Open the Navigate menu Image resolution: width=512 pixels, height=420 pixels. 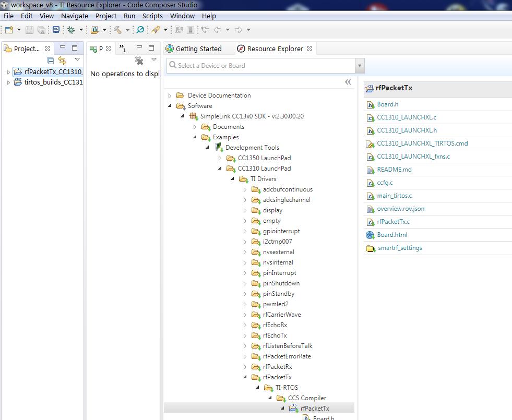click(75, 16)
